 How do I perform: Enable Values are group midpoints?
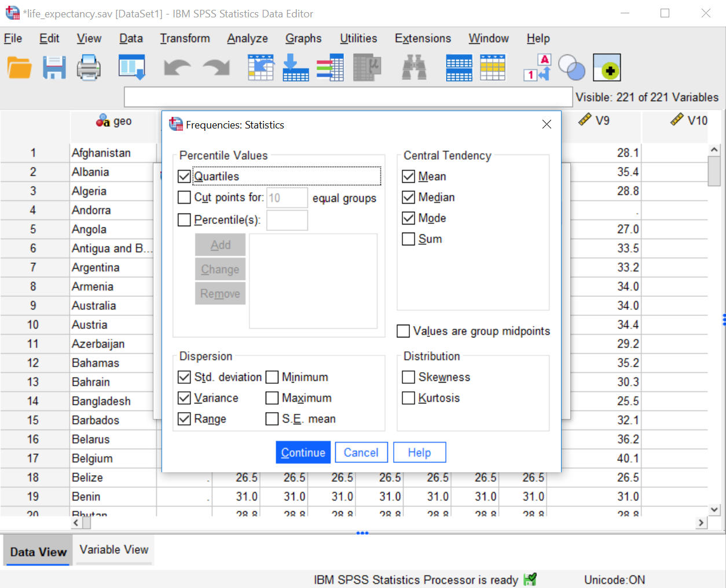click(x=403, y=331)
